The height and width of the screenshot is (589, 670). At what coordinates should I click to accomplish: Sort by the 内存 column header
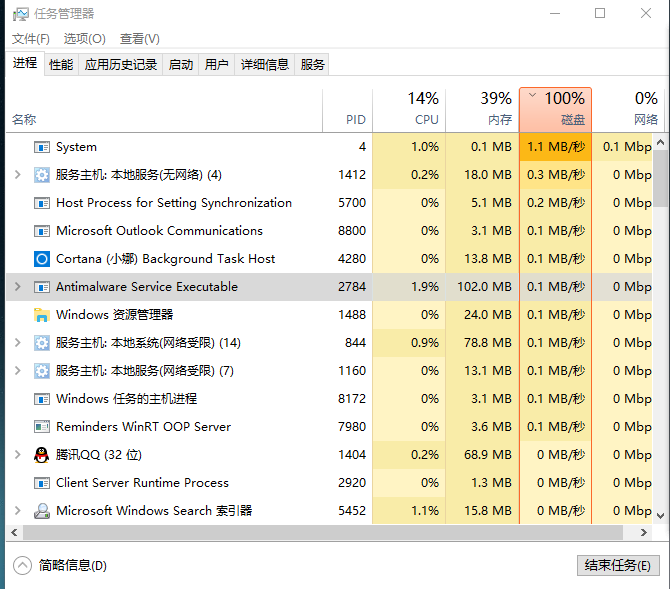click(482, 110)
